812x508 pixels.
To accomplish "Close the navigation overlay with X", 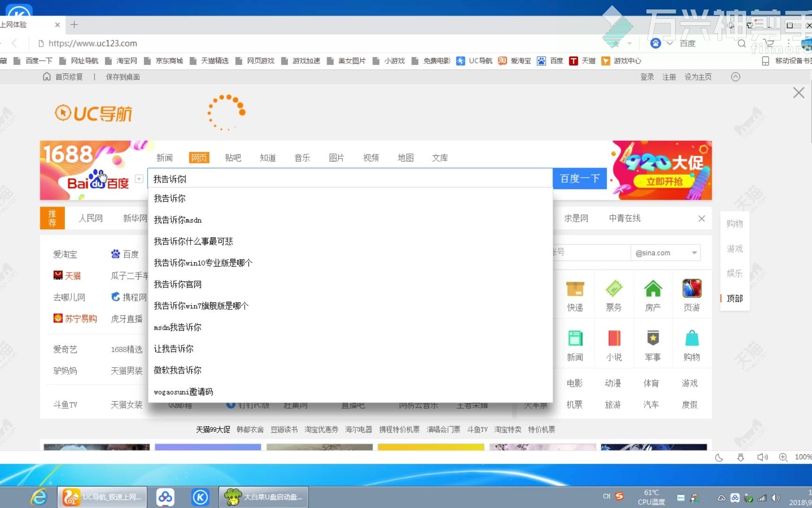I will (798, 93).
